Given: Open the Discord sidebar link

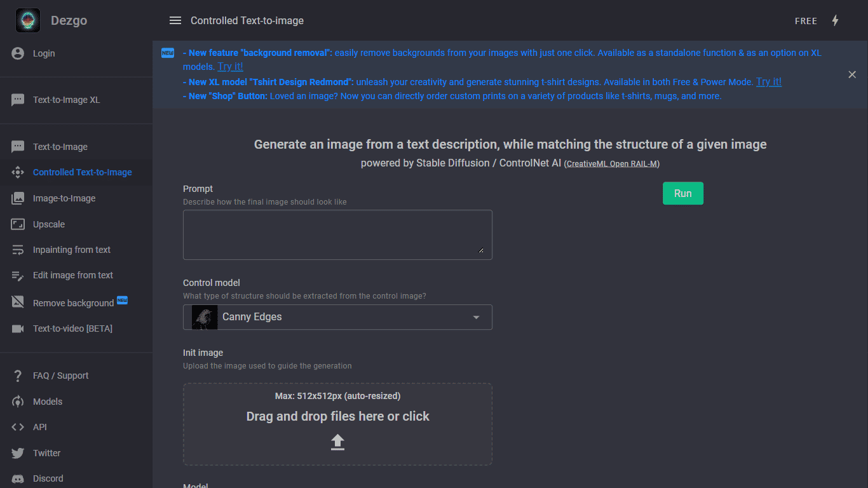Looking at the screenshot, I should [48, 478].
